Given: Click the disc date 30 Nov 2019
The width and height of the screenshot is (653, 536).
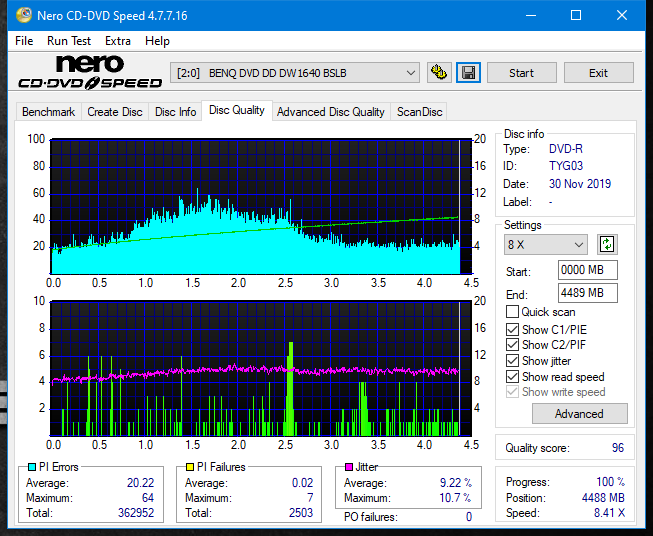Looking at the screenshot, I should click(580, 184).
